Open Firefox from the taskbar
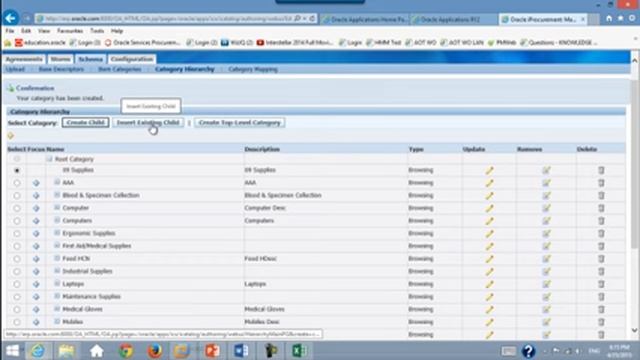Screen dimensions: 640x360 [155, 351]
